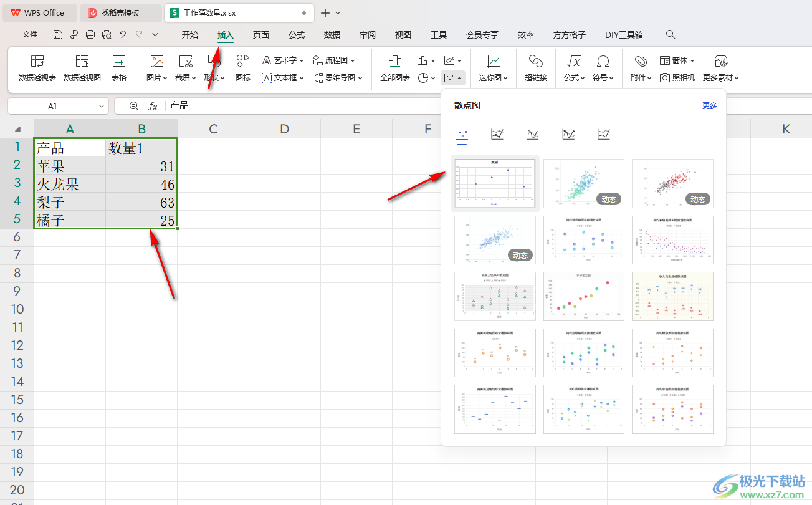
Task: Expand the quick access toolbar chevron
Action: (x=155, y=35)
